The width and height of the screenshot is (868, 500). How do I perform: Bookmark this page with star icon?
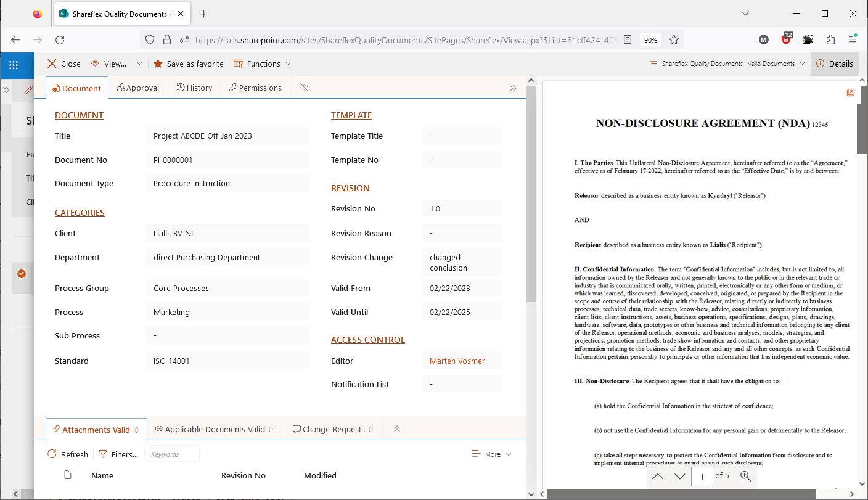(x=674, y=39)
